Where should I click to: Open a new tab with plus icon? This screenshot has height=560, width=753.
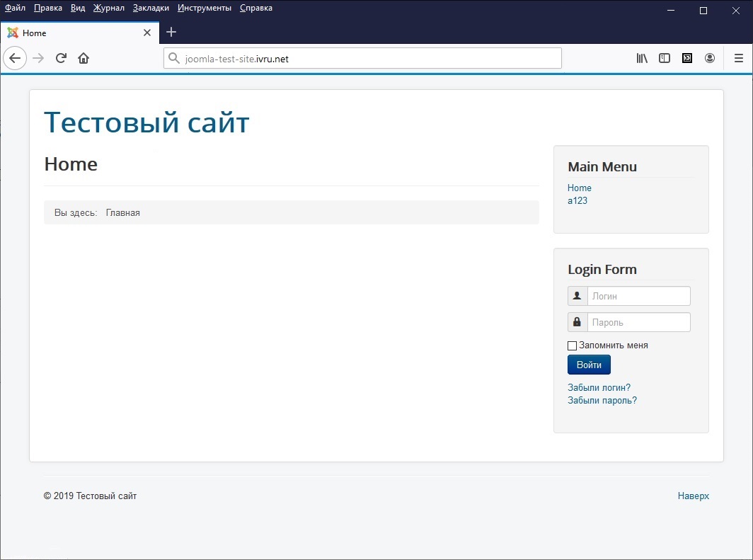pos(171,32)
